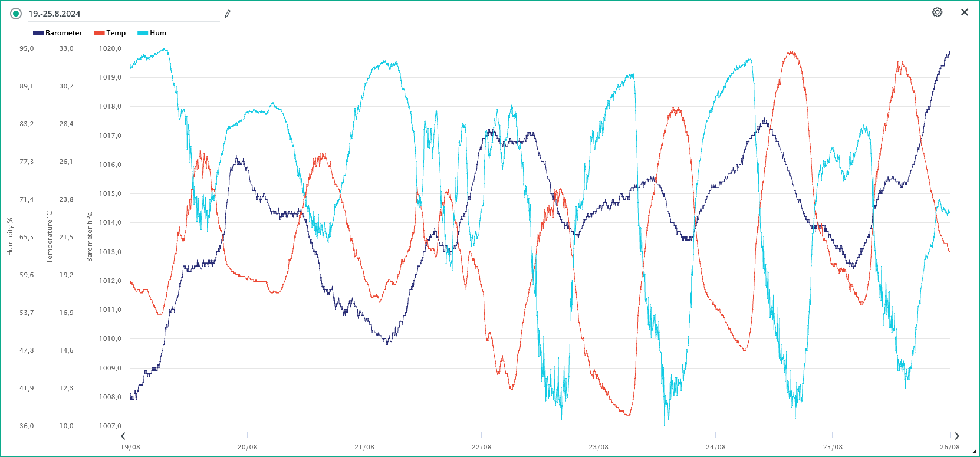Image resolution: width=980 pixels, height=457 pixels.
Task: Click the Barometer hPa axis title
Action: pyautogui.click(x=90, y=237)
